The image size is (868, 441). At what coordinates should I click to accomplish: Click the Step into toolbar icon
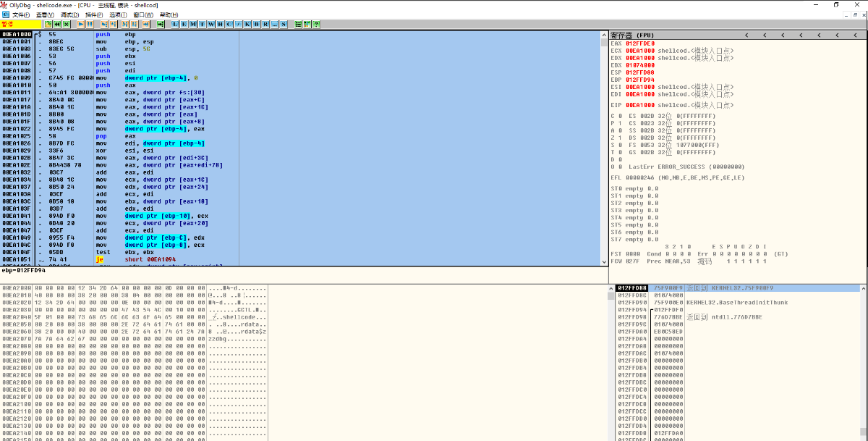coord(103,24)
